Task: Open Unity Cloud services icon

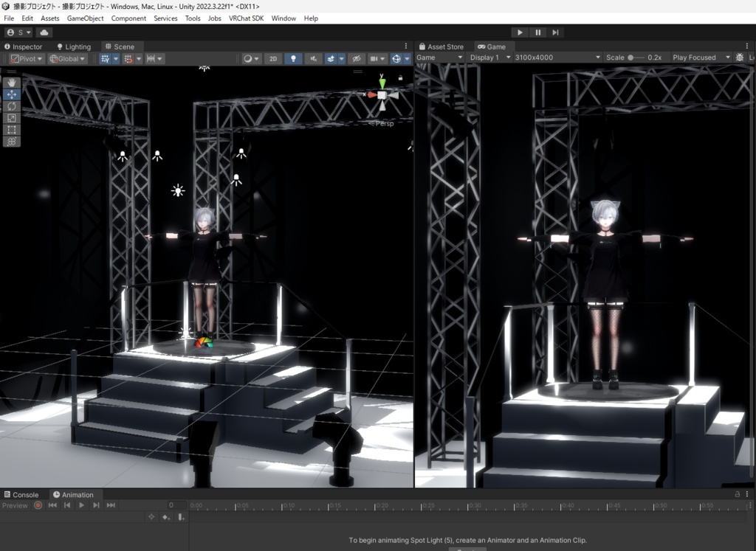Action: [x=44, y=32]
